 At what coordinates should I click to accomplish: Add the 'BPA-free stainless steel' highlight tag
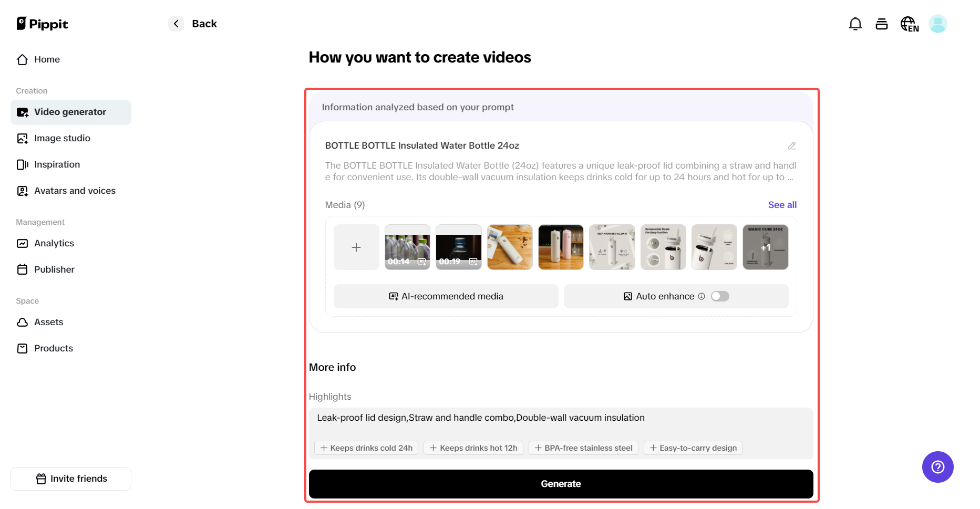(583, 448)
